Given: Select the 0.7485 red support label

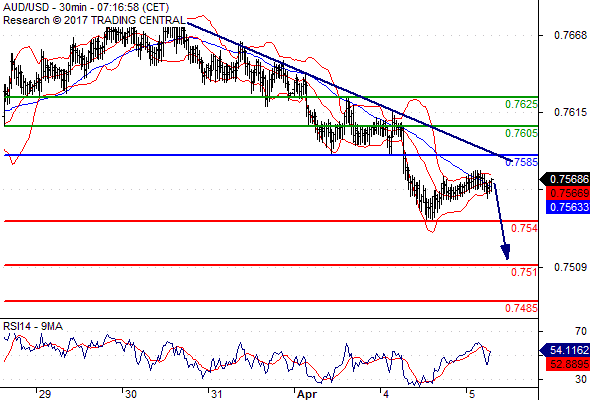Looking at the screenshot, I should (521, 308).
